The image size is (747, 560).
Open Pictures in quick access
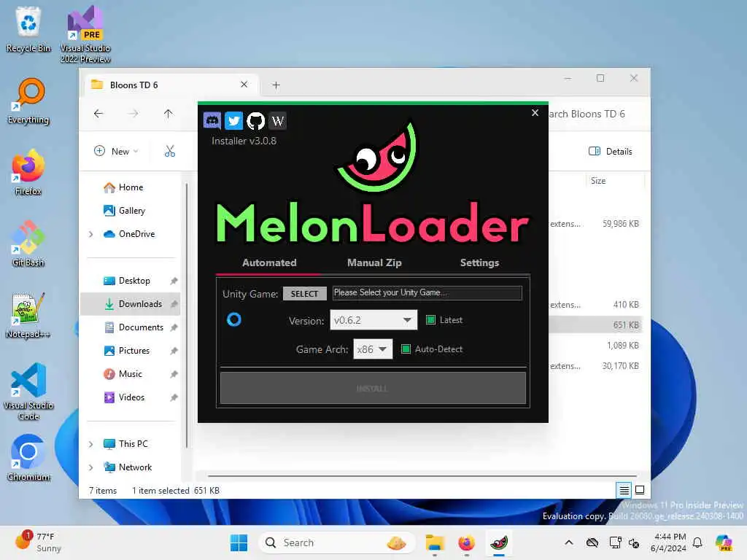click(134, 351)
